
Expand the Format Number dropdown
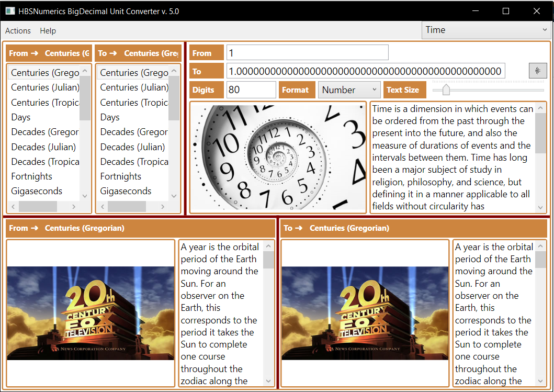349,90
